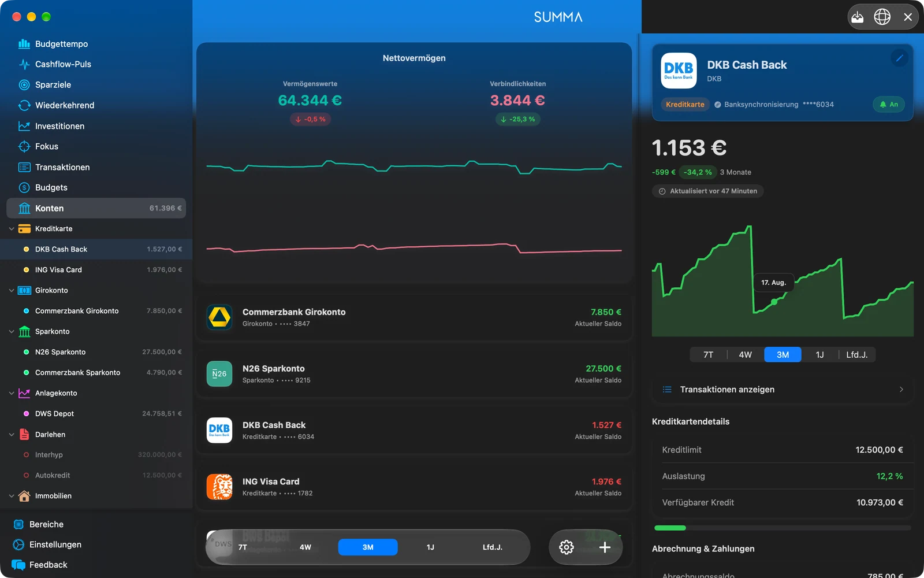This screenshot has height=578, width=924.
Task: Click the edit pencil icon on DKB card
Action: [899, 58]
